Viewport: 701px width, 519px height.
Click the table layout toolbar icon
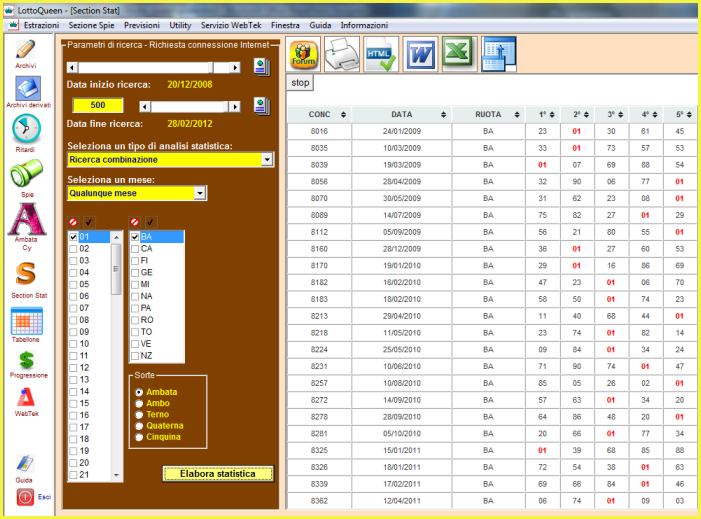499,54
